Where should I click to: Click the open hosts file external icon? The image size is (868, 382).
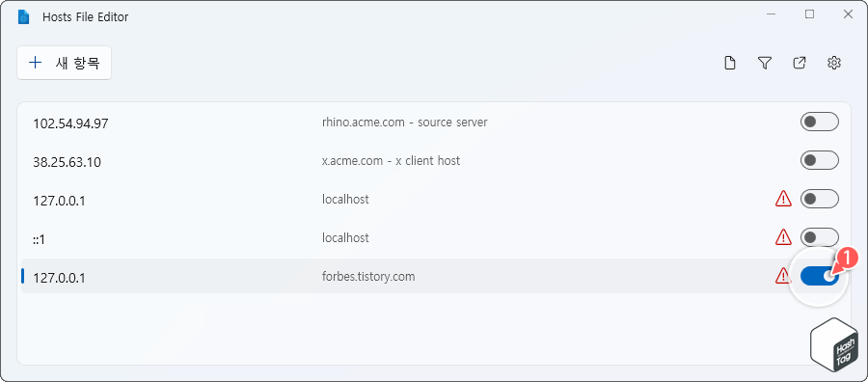pyautogui.click(x=800, y=63)
